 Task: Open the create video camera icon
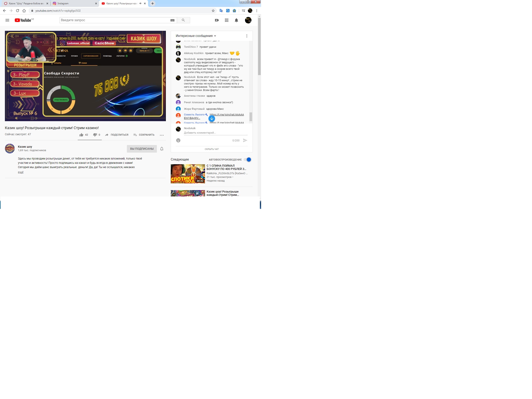click(x=217, y=20)
